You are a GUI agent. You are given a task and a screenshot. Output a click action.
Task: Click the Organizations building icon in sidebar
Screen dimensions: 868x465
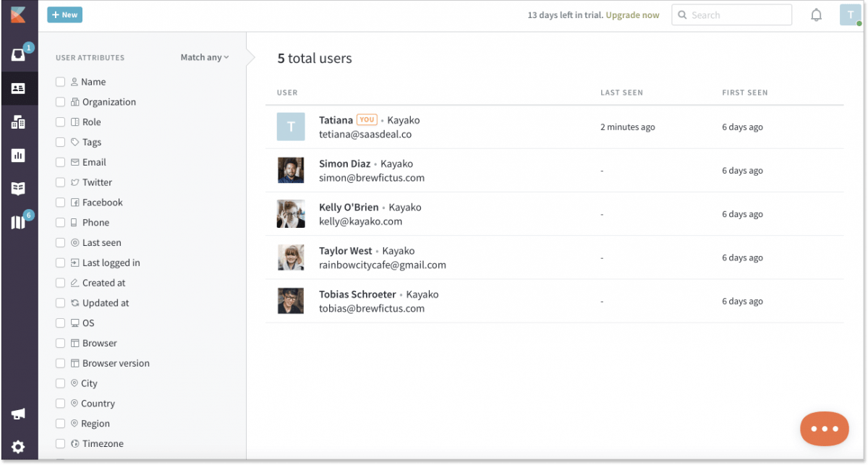18,122
